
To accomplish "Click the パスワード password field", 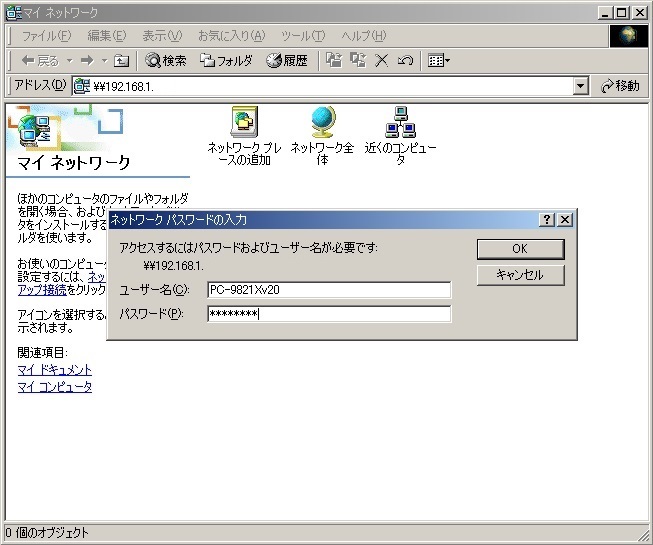I will 329,314.
